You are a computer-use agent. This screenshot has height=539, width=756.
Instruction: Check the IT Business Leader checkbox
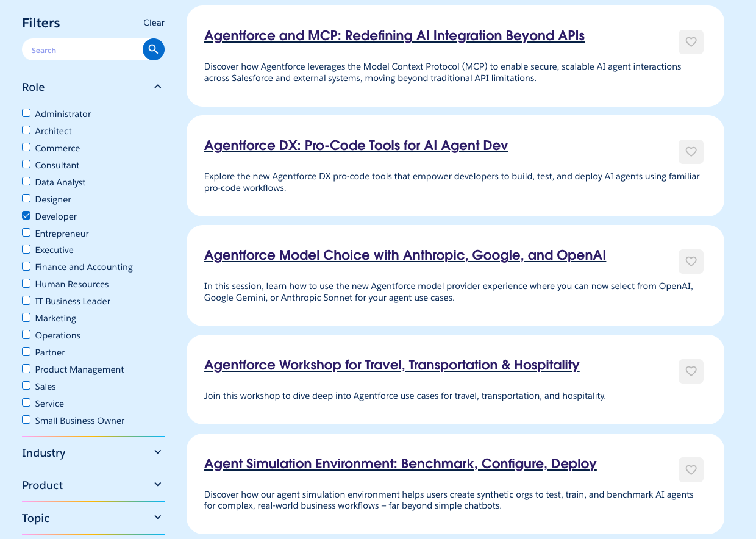tap(26, 300)
